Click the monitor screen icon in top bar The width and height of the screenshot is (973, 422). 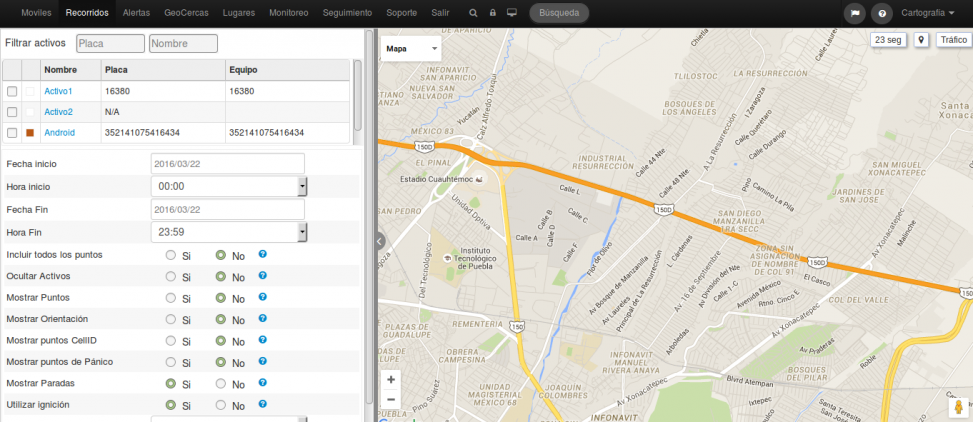[x=512, y=12]
